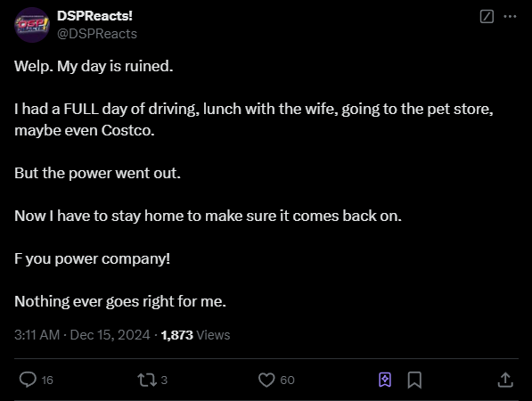Click the line "F you power company!"

click(x=93, y=258)
